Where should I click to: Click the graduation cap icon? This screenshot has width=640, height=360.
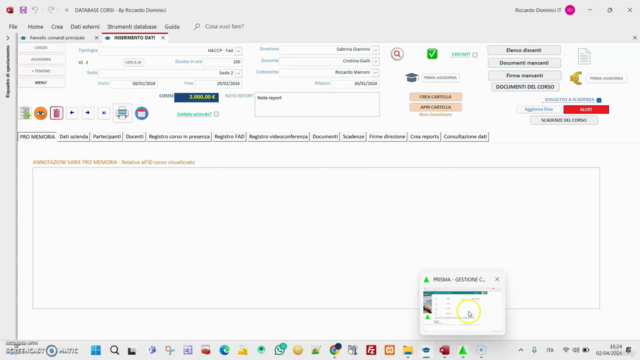pyautogui.click(x=412, y=77)
